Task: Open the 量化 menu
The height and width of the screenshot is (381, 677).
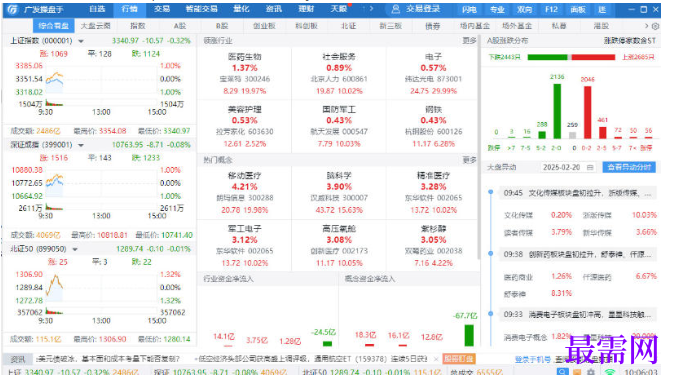Action: tap(241, 9)
